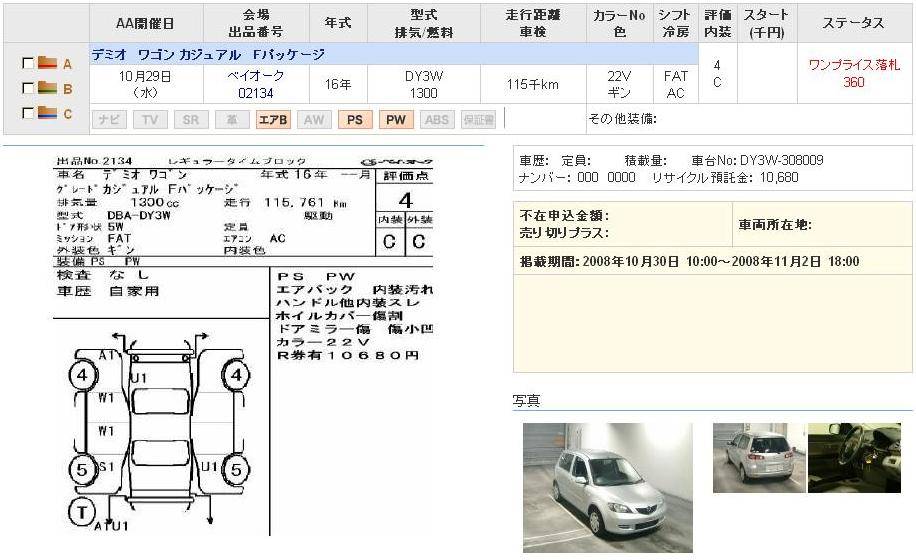This screenshot has width=916, height=560.
Task: Click the ステータス column header
Action: pyautogui.click(x=854, y=23)
